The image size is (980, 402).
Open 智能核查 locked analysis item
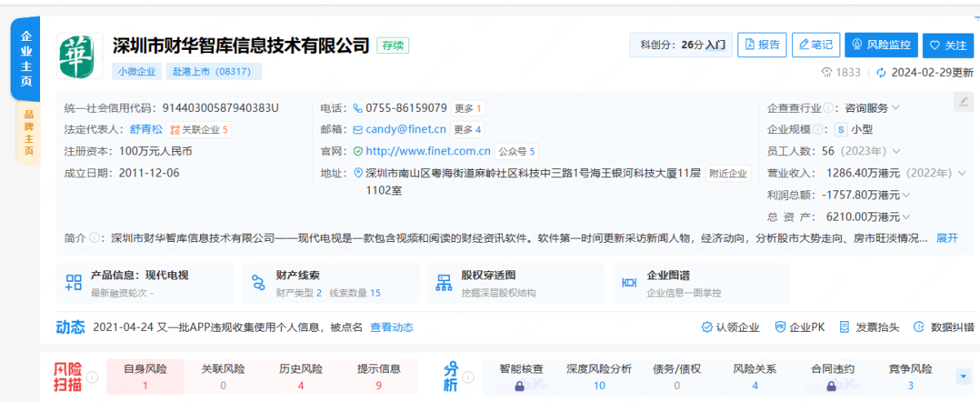pos(521,377)
